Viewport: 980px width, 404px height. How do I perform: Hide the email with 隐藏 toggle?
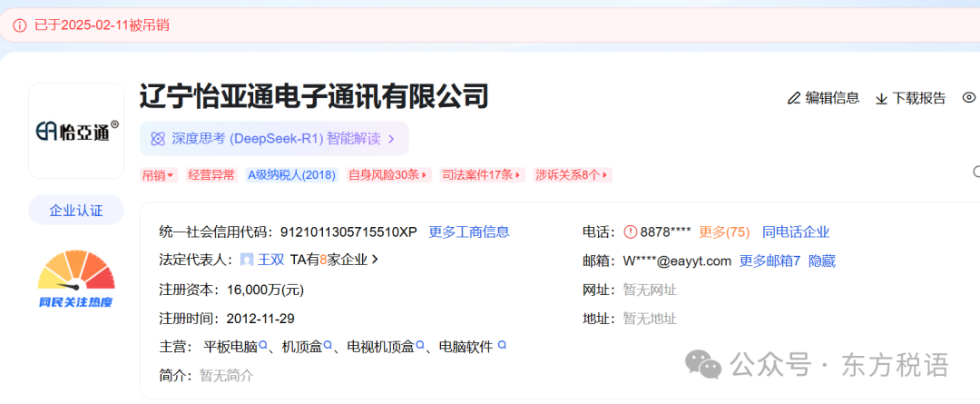point(822,261)
